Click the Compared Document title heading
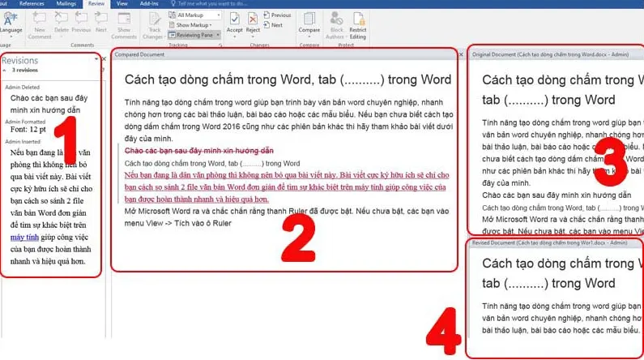 (288, 79)
